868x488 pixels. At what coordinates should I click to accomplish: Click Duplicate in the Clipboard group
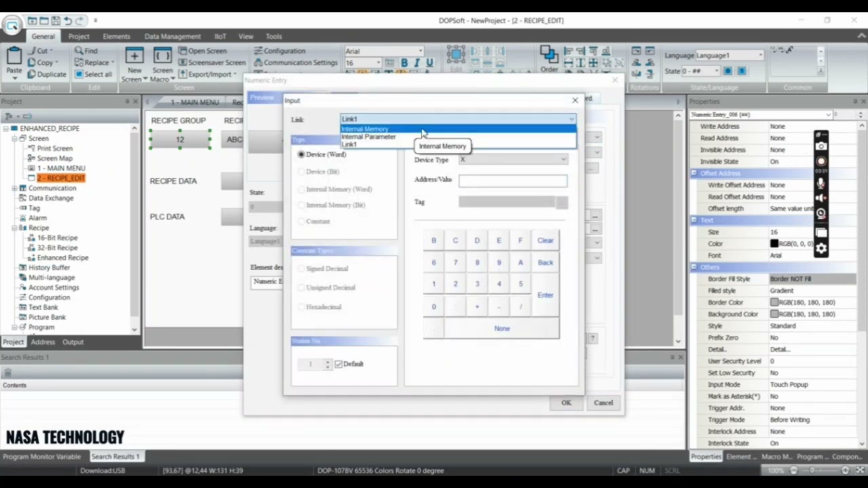47,74
